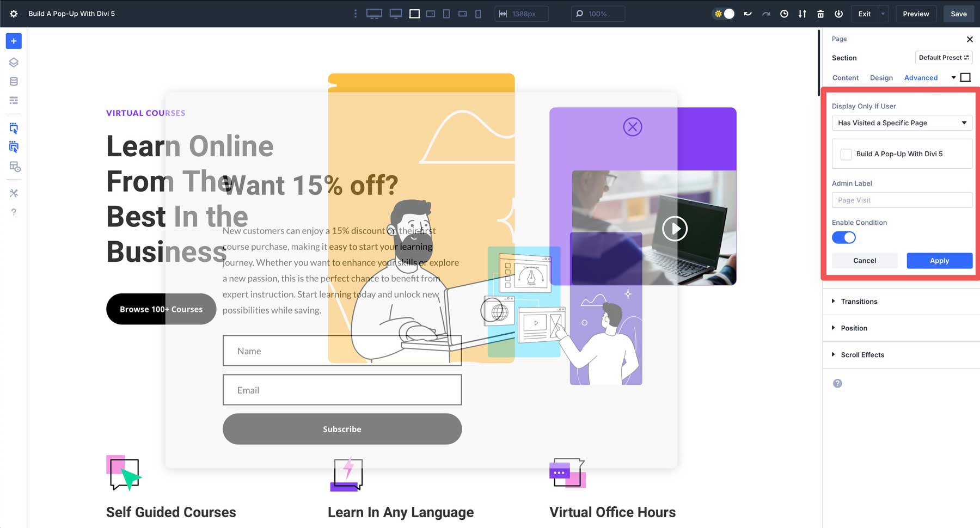The image size is (980, 528).
Task: Expand the Transitions section
Action: pos(859,301)
